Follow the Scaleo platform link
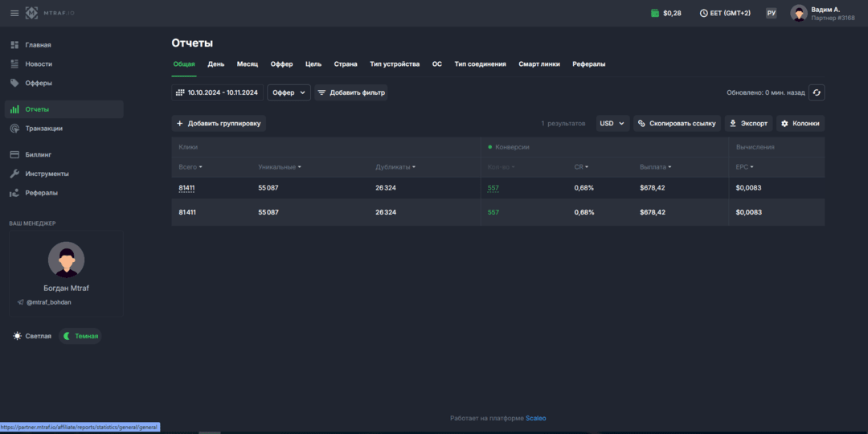Screen dimensions: 868x434 [536, 418]
